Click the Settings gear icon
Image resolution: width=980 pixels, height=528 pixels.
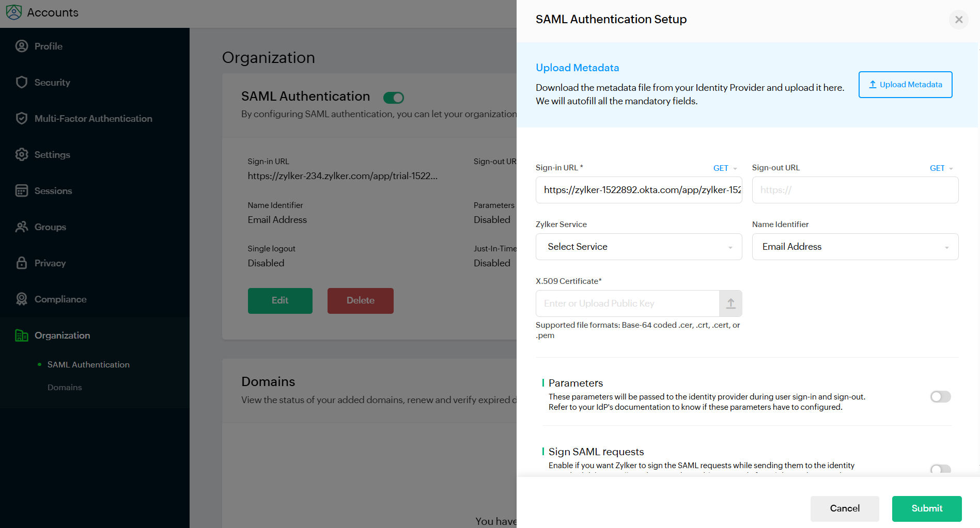click(x=22, y=154)
